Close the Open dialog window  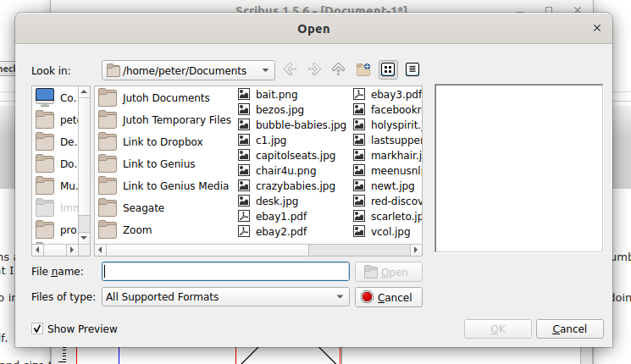click(x=597, y=28)
